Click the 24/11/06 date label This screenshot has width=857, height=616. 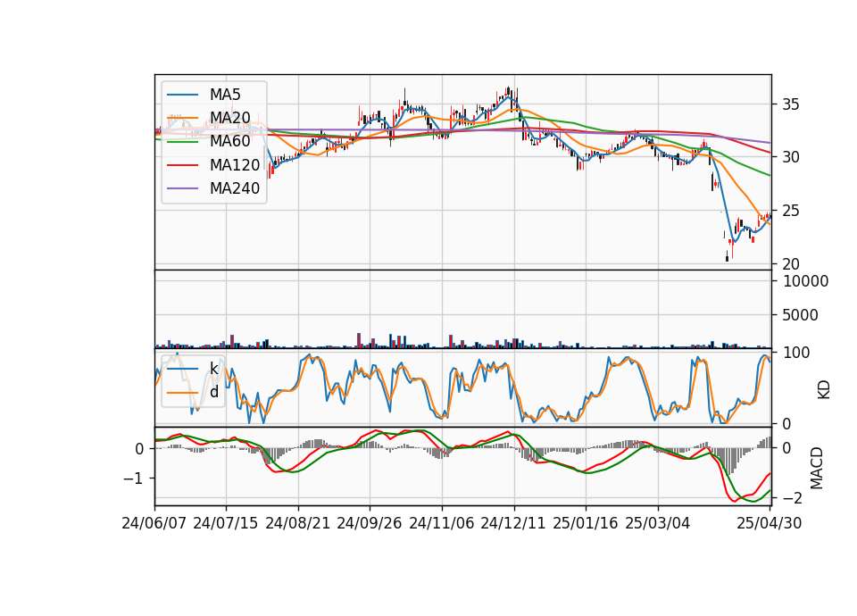pos(442,523)
